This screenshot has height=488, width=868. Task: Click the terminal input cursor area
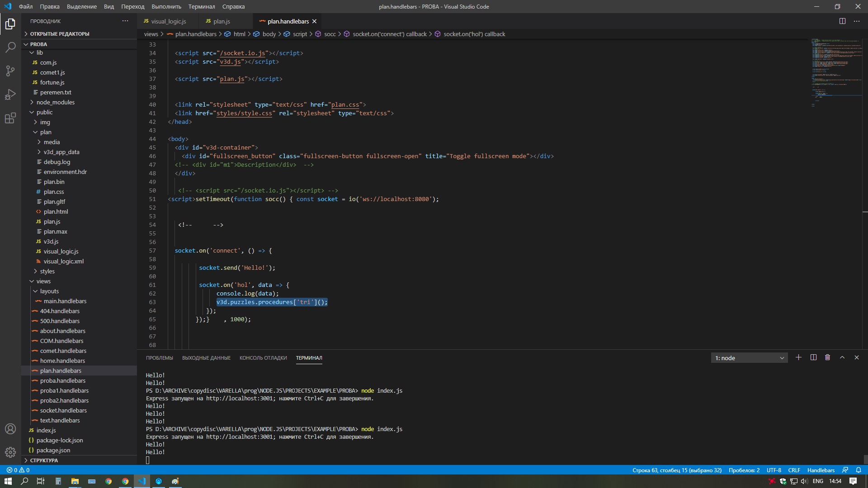click(147, 460)
